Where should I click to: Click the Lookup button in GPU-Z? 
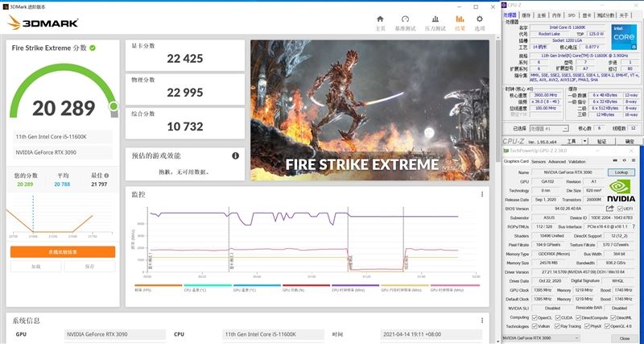621,172
